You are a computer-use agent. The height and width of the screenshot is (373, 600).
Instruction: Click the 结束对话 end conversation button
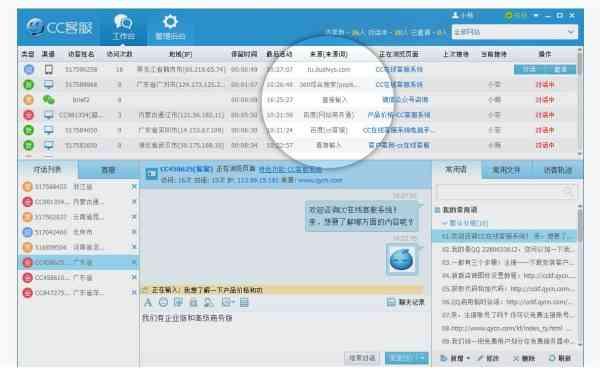click(362, 358)
